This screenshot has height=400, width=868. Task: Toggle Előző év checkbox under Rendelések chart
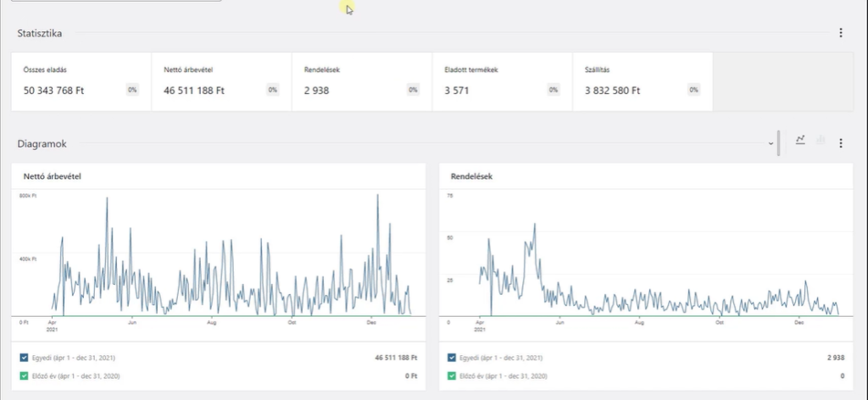453,375
